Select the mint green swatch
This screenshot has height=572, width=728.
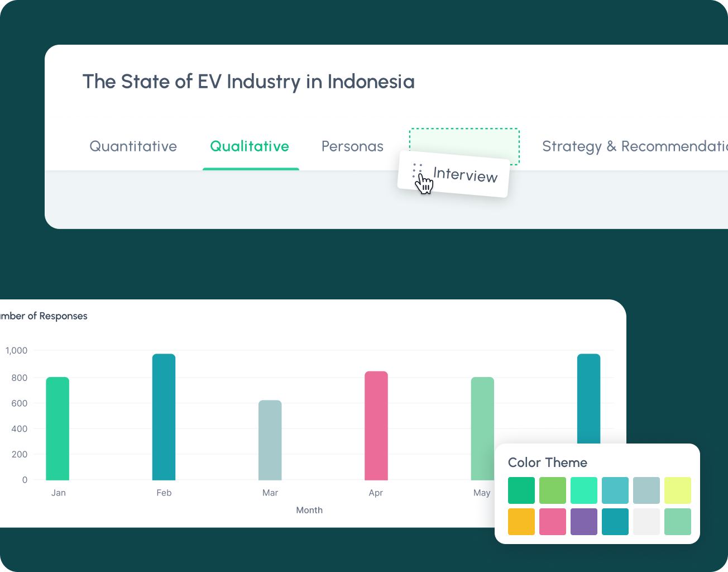point(584,490)
